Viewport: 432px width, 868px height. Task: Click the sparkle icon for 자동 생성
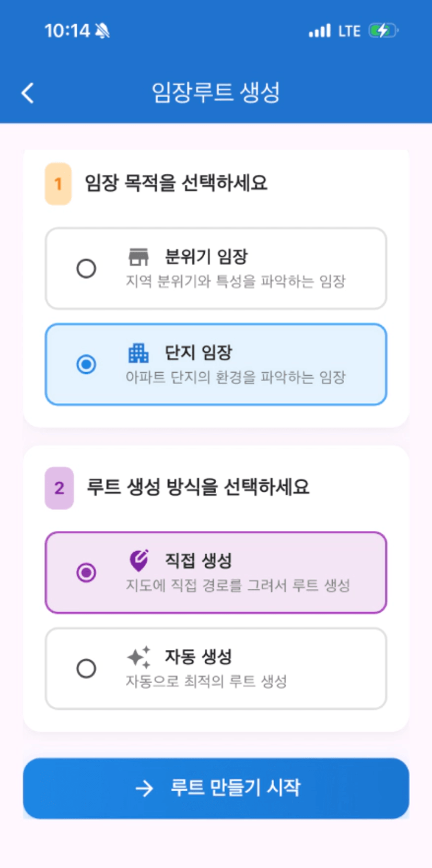pyautogui.click(x=139, y=657)
